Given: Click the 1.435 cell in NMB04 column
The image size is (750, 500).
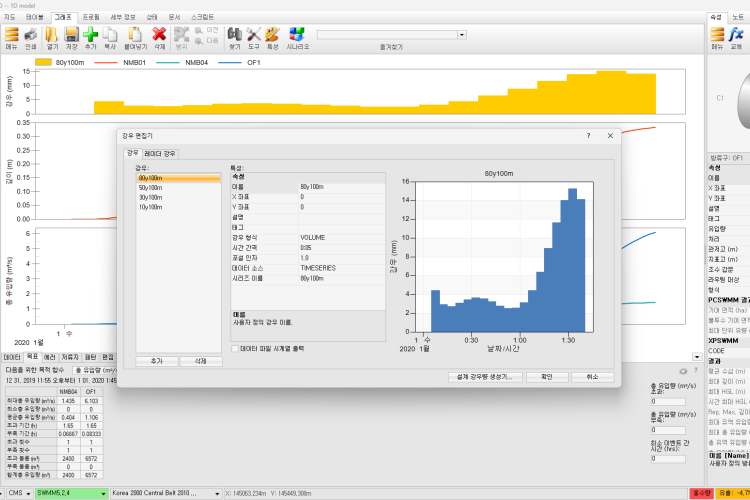Looking at the screenshot, I should (68, 401).
